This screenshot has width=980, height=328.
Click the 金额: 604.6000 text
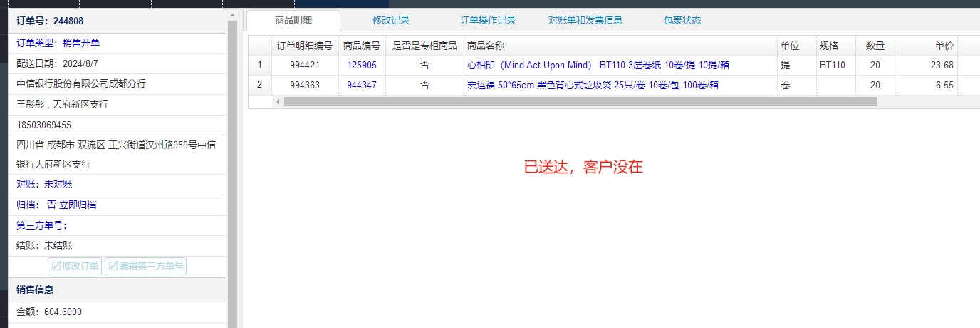[49, 312]
